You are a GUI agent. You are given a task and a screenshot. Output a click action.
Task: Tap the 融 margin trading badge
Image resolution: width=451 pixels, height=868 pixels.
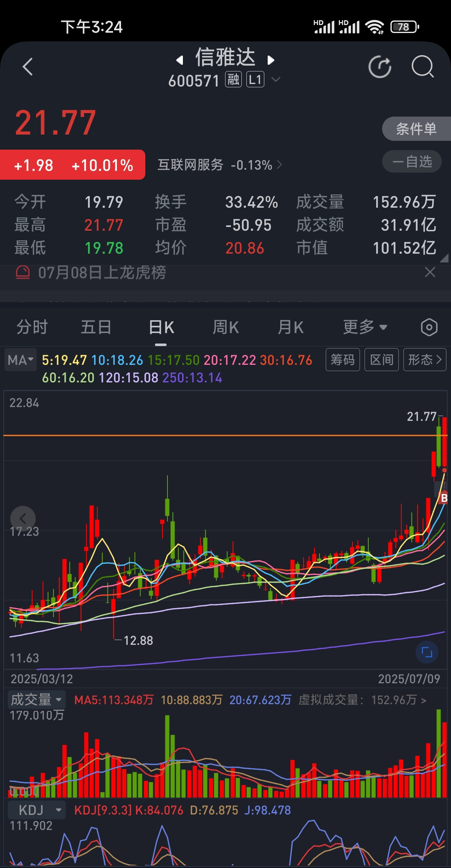coord(233,79)
